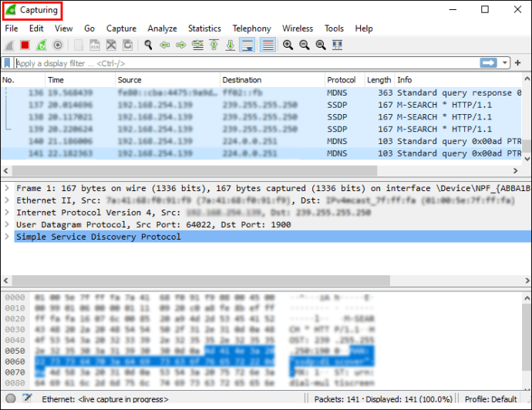
Task: Sort packets by No. column
Action: [23, 80]
